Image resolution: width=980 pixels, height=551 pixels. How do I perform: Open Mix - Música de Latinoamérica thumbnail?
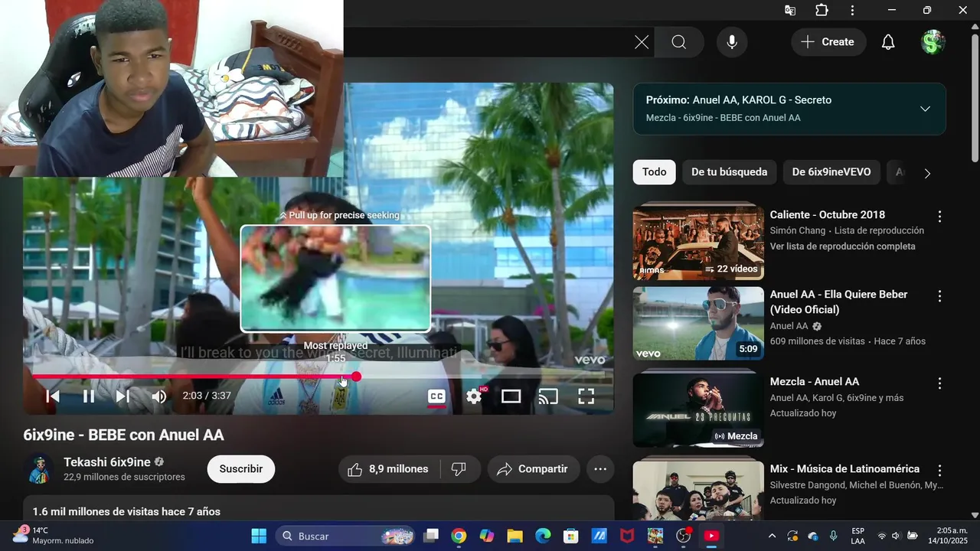(698, 490)
